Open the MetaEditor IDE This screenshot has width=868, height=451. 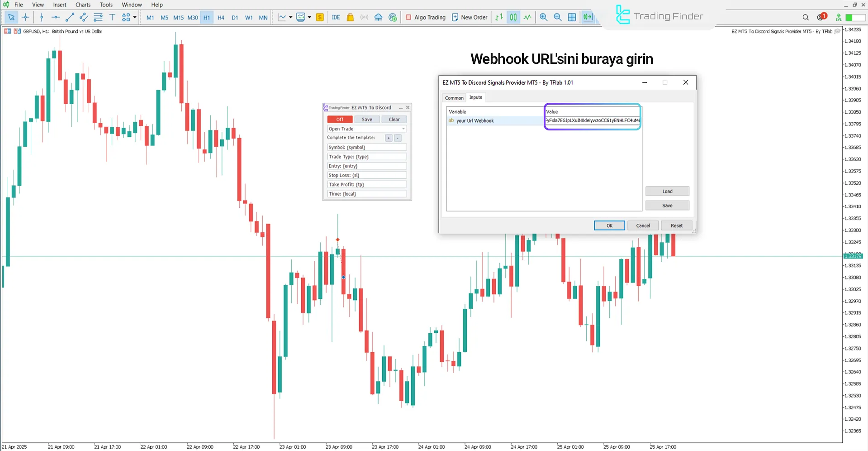[336, 17]
